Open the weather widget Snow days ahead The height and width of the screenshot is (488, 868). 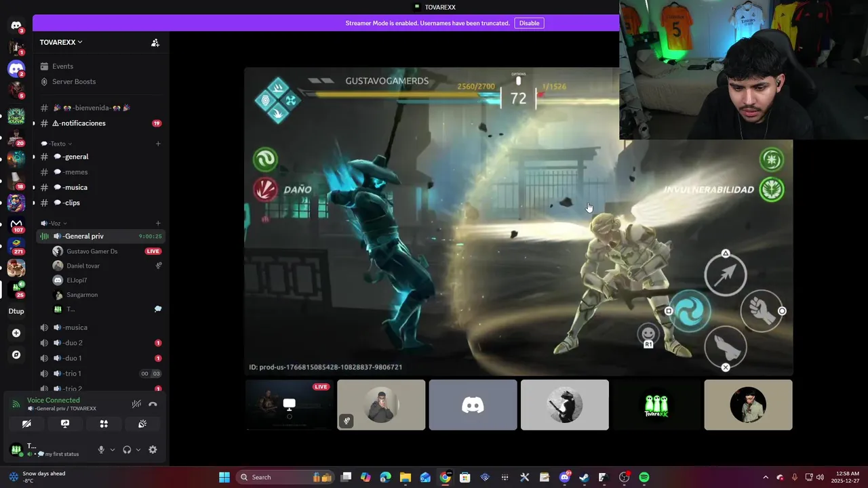(x=38, y=477)
